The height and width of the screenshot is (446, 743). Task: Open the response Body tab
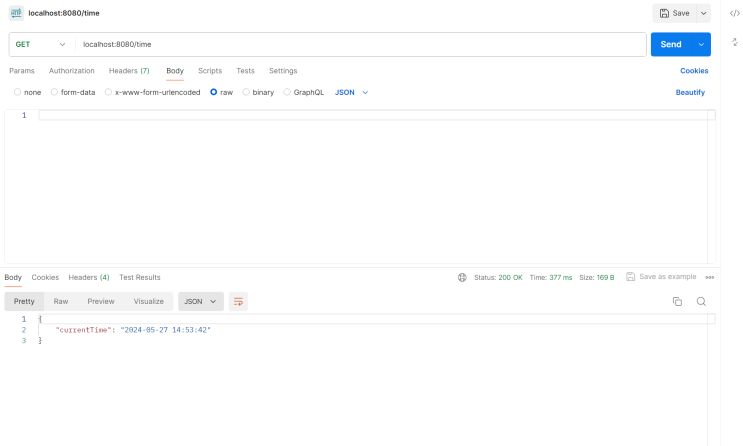pos(13,277)
